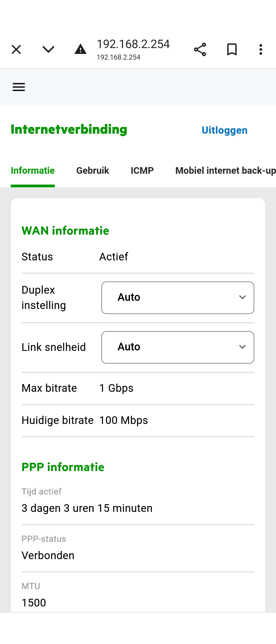Open the share icon in toolbar
Image resolution: width=276 pixels, height=644 pixels.
[x=200, y=50]
